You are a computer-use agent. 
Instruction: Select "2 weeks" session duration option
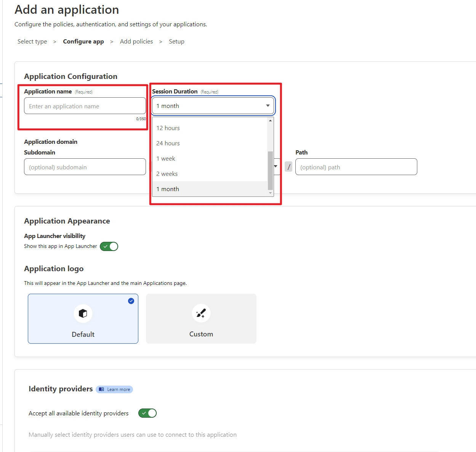(167, 174)
